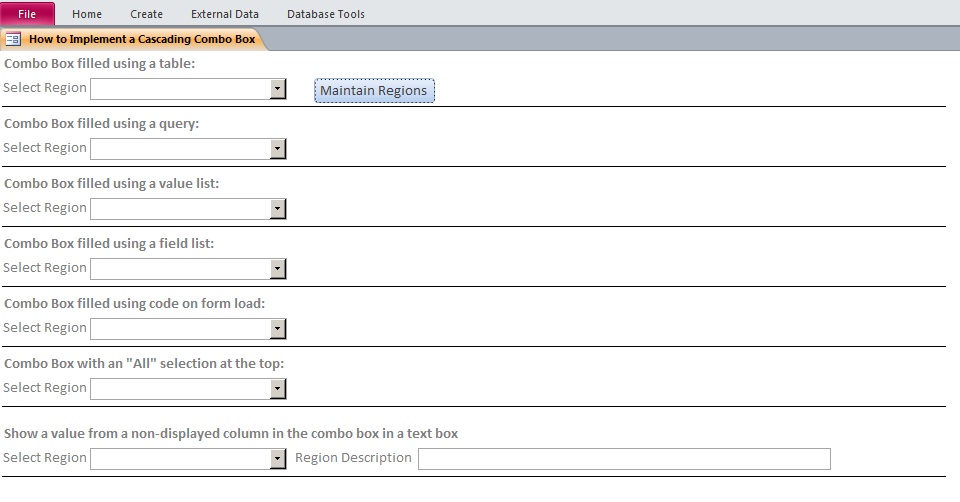Focus the "All" selection Select Region combo field
The height and width of the screenshot is (502, 960).
pyautogui.click(x=181, y=389)
